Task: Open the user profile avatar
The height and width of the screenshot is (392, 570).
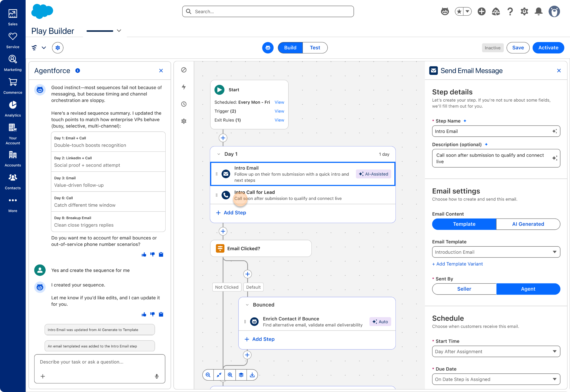Action: pyautogui.click(x=554, y=11)
